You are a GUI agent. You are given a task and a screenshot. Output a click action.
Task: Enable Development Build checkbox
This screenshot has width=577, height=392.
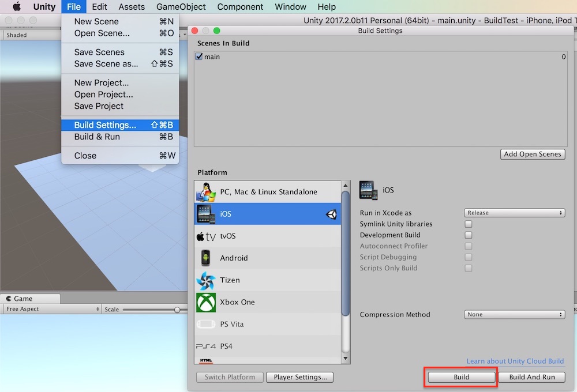pos(469,235)
